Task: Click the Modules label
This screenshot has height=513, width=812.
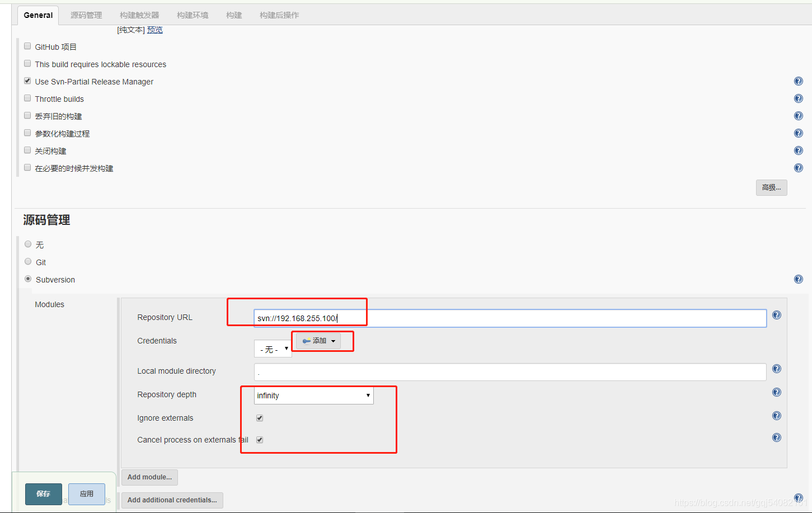Action: (50, 304)
